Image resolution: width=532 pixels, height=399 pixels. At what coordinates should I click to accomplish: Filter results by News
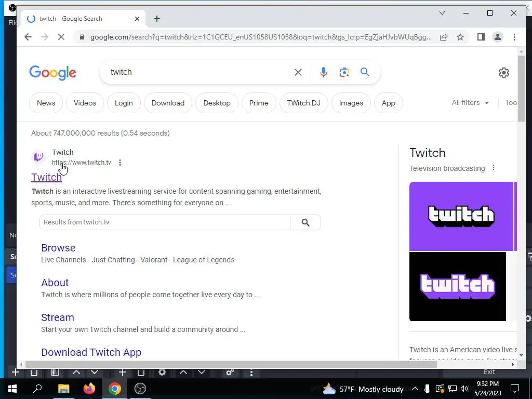click(46, 103)
